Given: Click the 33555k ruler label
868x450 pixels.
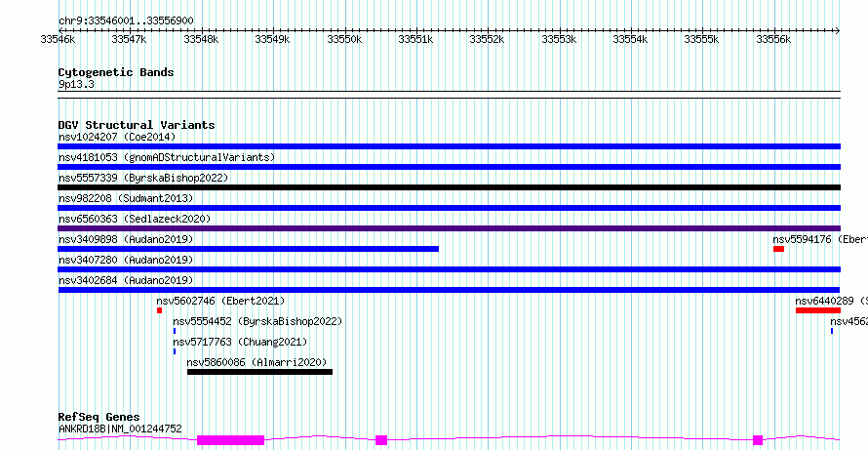Looking at the screenshot, I should point(701,39).
